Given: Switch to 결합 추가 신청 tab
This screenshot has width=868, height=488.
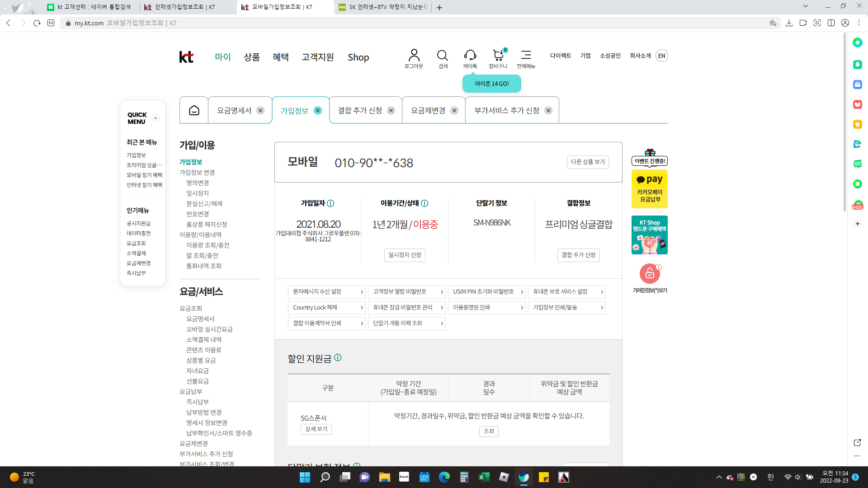Looking at the screenshot, I should [360, 111].
